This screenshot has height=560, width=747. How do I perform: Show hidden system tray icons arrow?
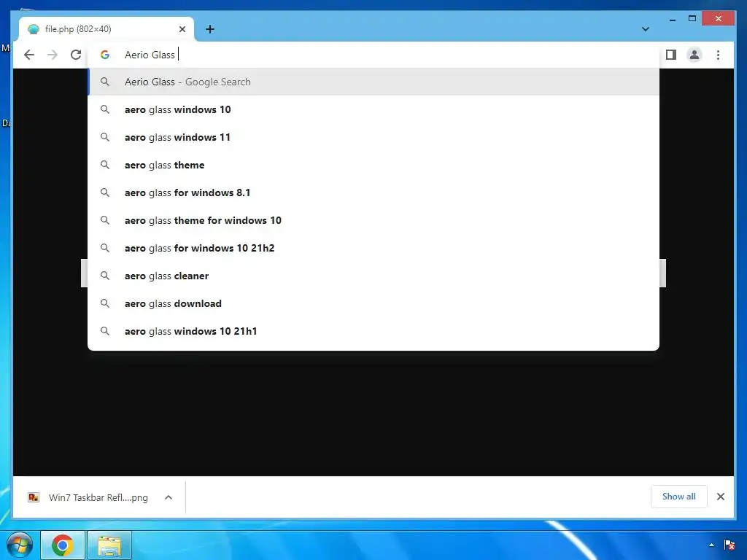click(711, 545)
